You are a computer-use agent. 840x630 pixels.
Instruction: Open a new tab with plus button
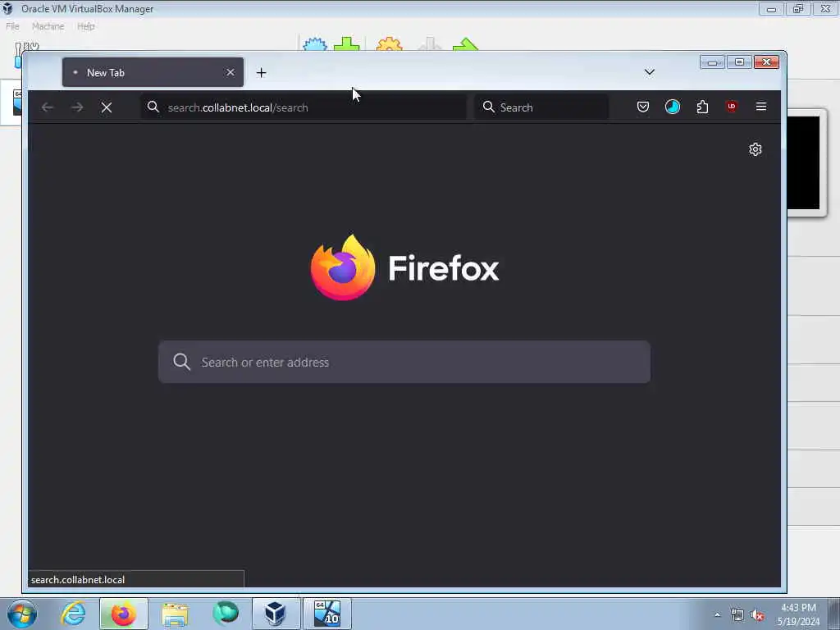point(262,73)
